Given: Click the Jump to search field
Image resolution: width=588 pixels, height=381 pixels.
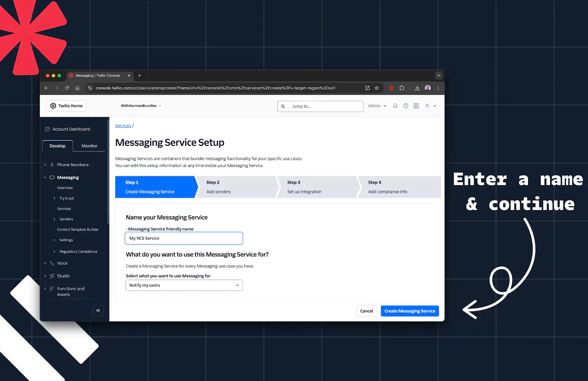Looking at the screenshot, I should coord(326,107).
